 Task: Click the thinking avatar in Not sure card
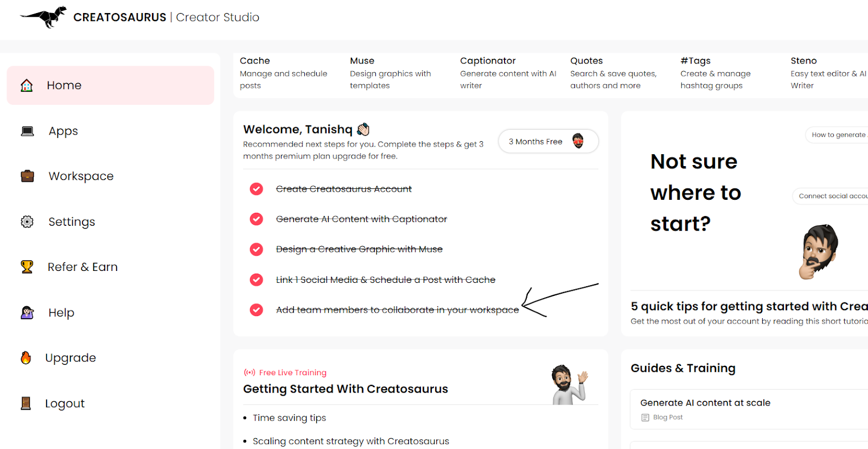[x=819, y=251]
